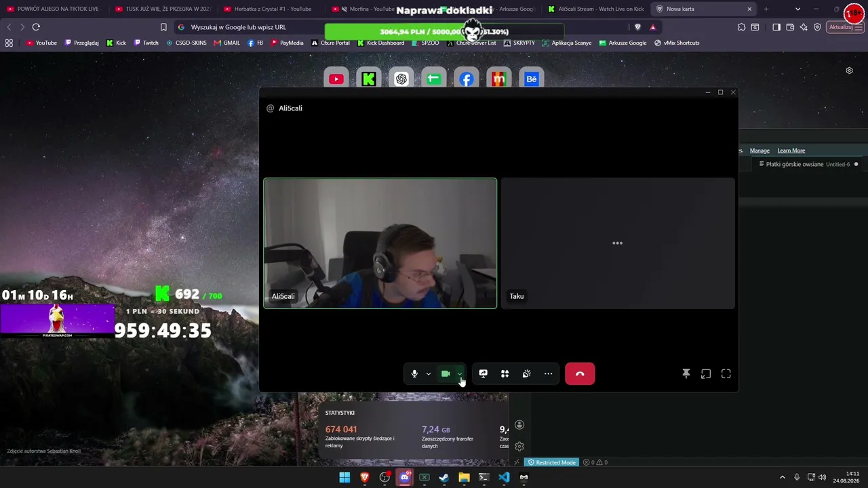Switch to 'Herbatka z Crystal #1' tab
This screenshot has width=868, height=488.
point(271,9)
